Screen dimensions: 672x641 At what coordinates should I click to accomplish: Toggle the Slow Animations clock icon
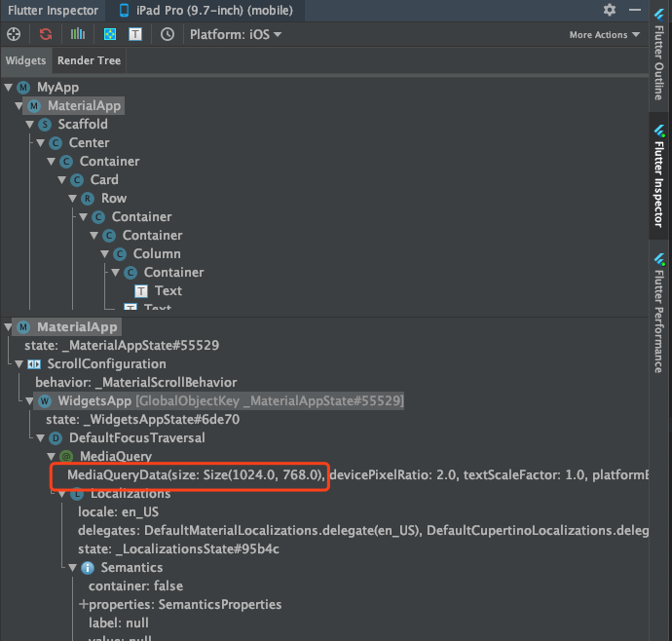coord(168,34)
